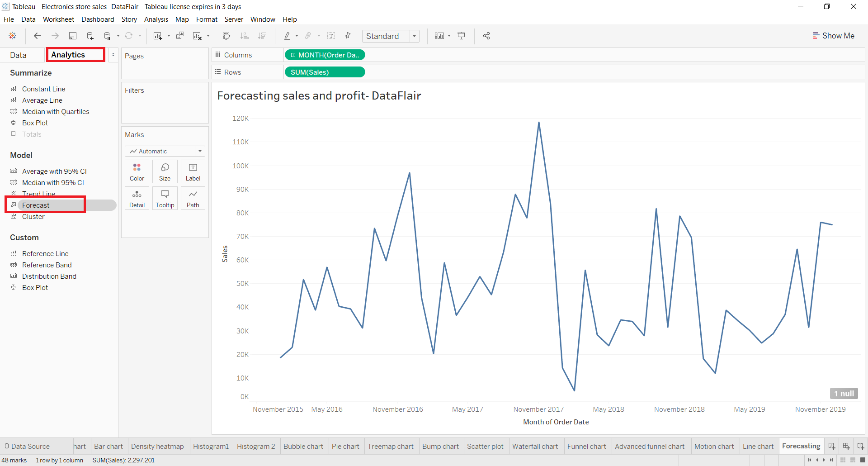Screen dimensions: 868x466
Task: Open the Show/Hide Cards toolbar icon
Action: [439, 36]
